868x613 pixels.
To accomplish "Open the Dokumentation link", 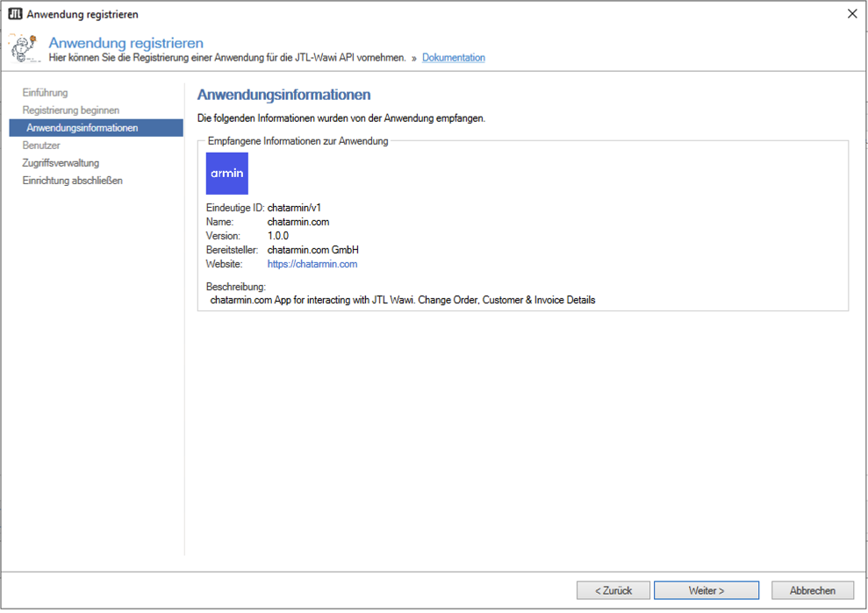I will (x=454, y=58).
